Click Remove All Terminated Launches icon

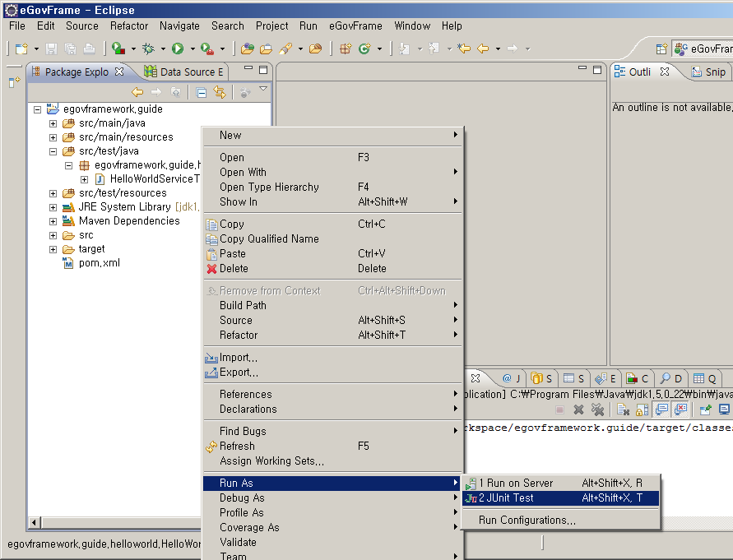point(597,410)
